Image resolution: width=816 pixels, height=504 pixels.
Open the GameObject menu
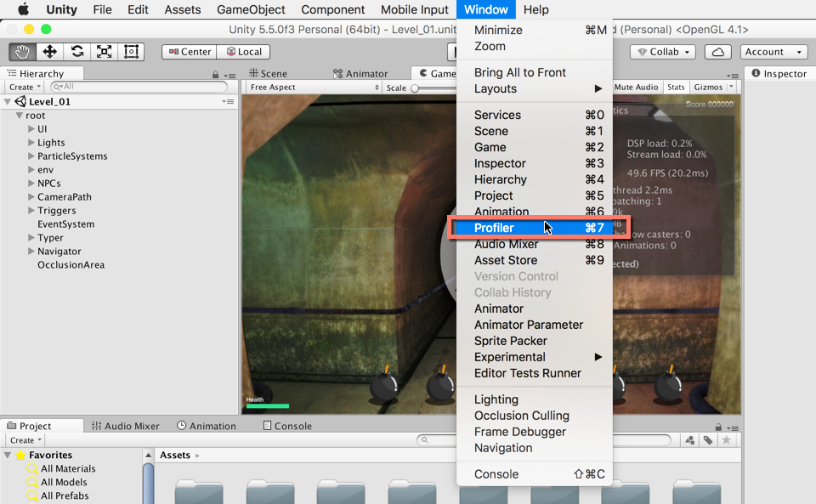[251, 9]
